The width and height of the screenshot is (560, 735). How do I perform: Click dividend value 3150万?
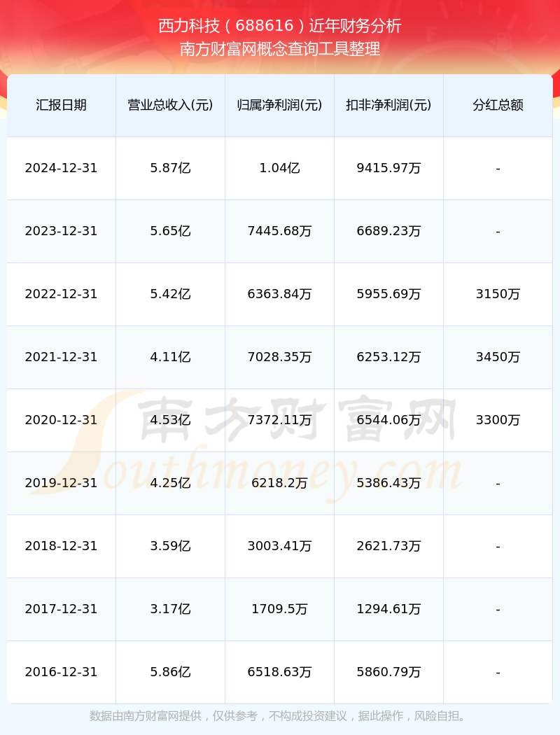coord(498,294)
